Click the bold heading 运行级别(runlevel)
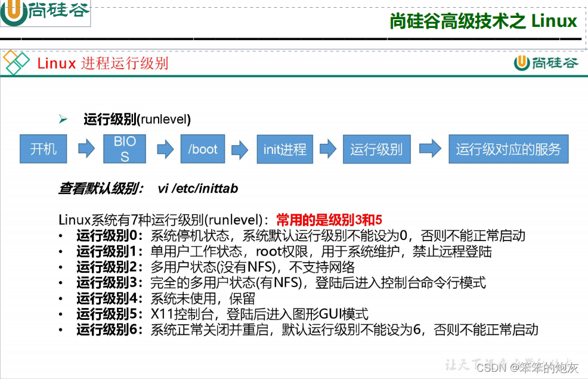The width and height of the screenshot is (588, 379). point(137,119)
